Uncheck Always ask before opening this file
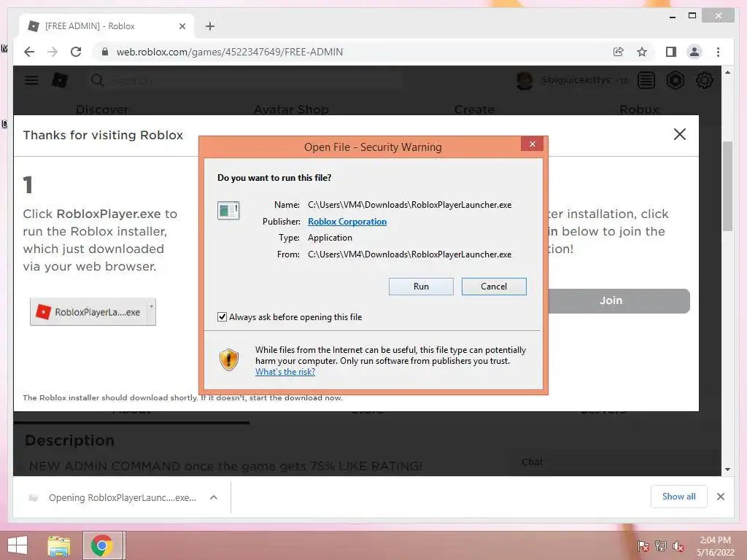 [222, 316]
